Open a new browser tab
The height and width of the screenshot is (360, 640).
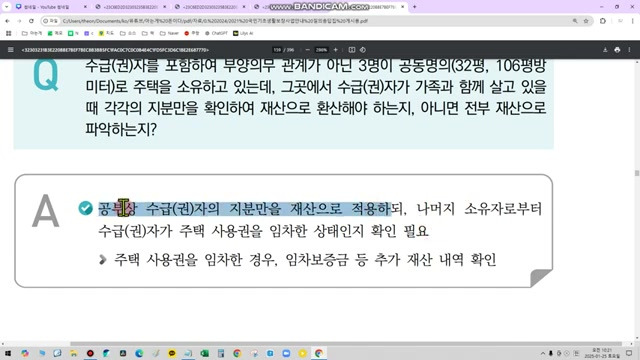click(x=415, y=7)
